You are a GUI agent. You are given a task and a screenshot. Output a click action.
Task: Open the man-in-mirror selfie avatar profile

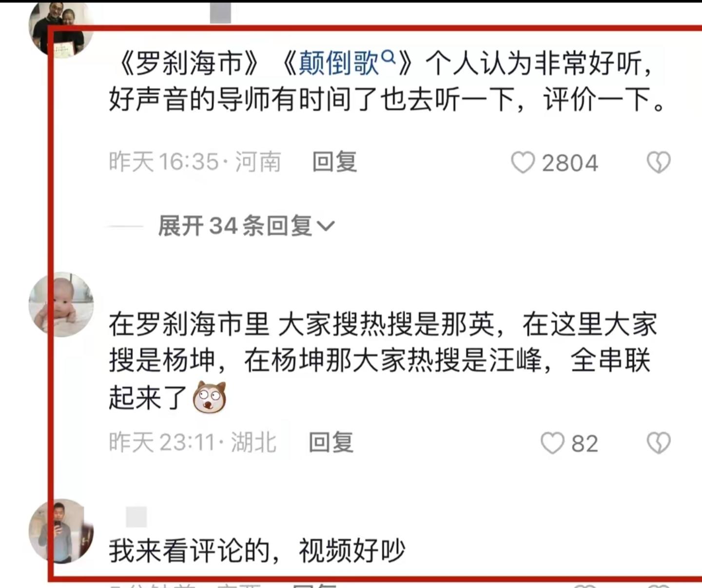[x=61, y=531]
